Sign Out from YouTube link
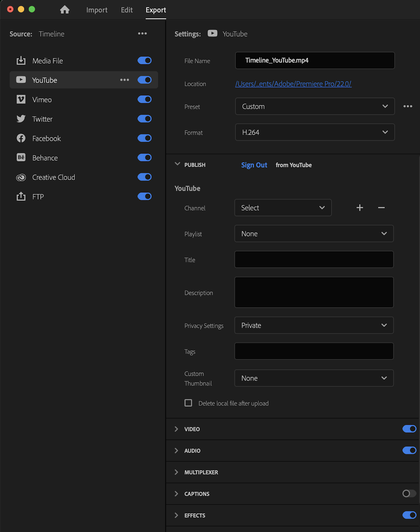Image resolution: width=420 pixels, height=532 pixels. click(x=254, y=165)
